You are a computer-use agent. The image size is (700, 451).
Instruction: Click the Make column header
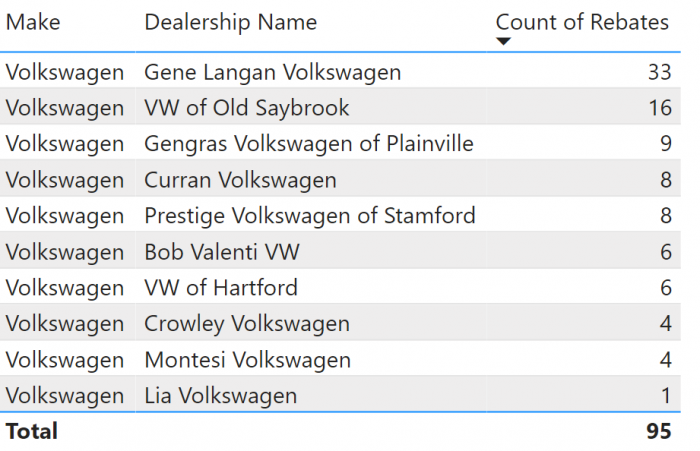33,22
